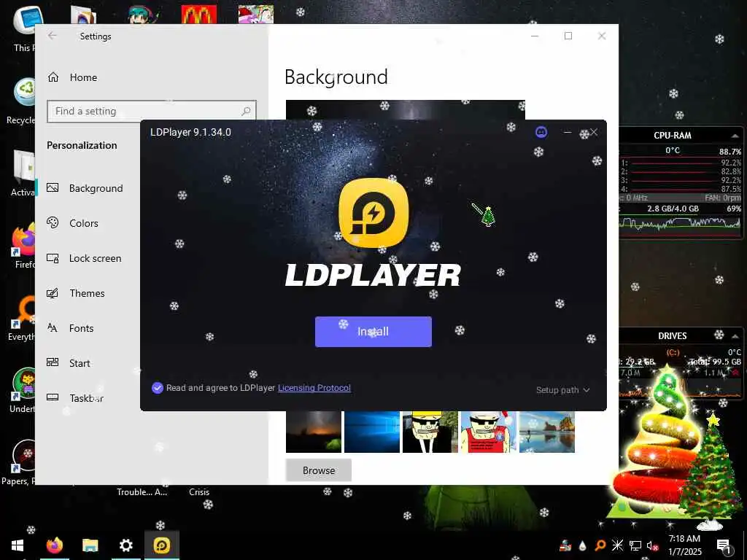The image size is (747, 560).
Task: Go back in the Settings window
Action: [x=53, y=36]
